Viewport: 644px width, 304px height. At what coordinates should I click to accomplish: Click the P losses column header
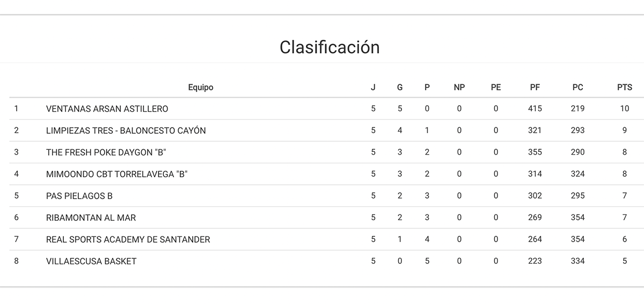pyautogui.click(x=427, y=87)
